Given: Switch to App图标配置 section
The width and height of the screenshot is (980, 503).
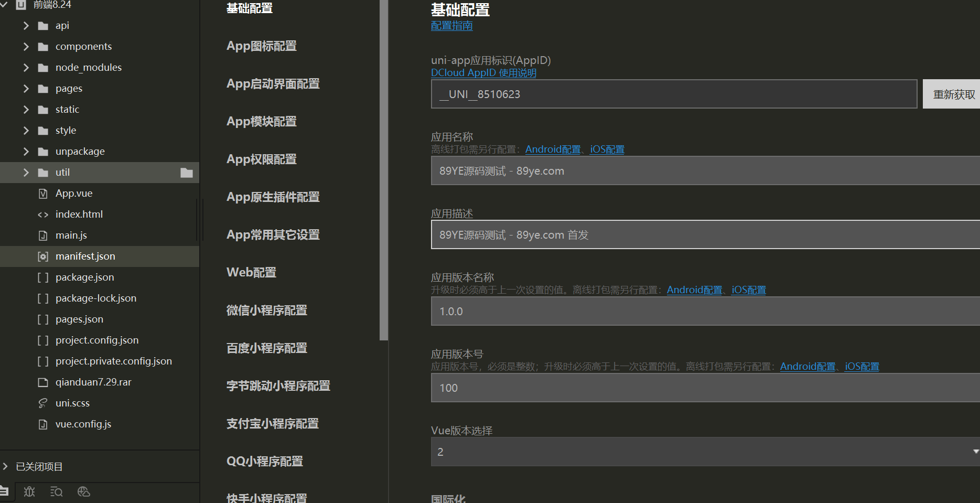Looking at the screenshot, I should coord(261,46).
